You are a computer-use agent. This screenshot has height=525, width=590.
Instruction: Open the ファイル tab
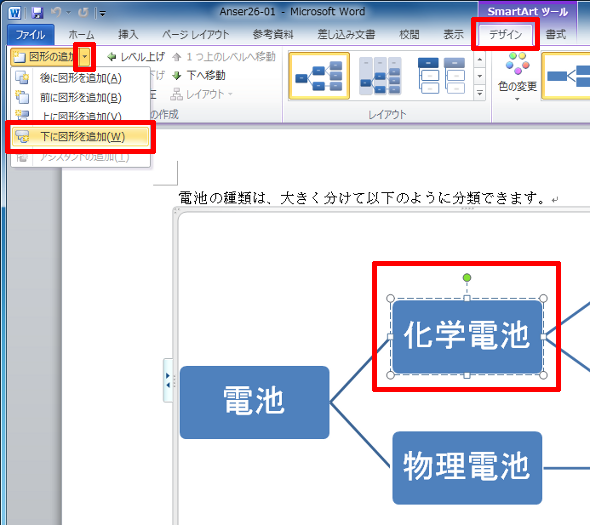[30, 35]
